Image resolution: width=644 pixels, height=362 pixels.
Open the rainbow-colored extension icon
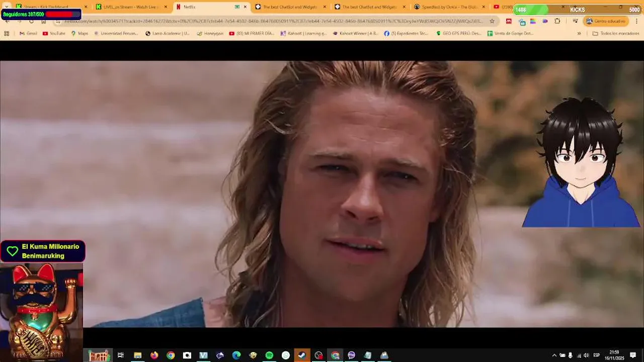click(x=533, y=21)
